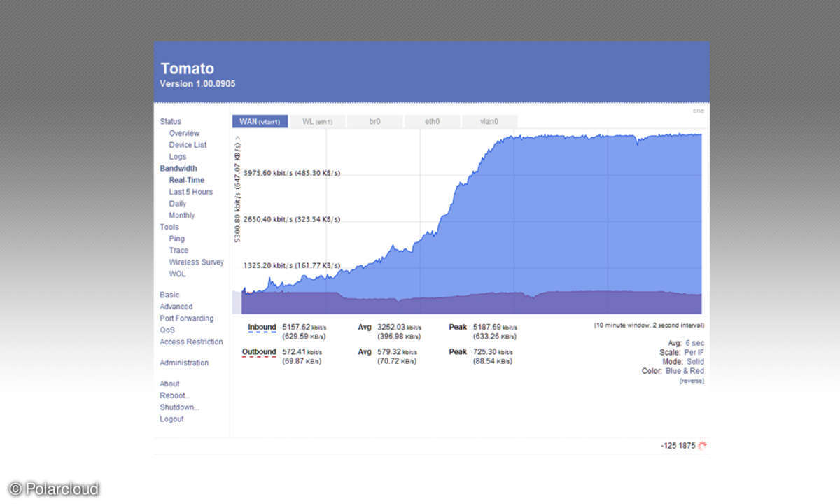The width and height of the screenshot is (840, 504).
Task: Select the eth0 interface tab
Action: coord(432,122)
